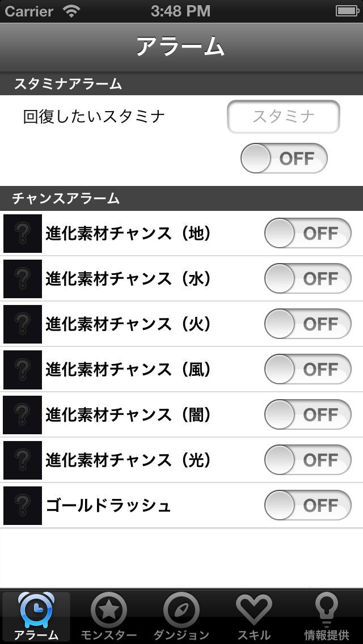Tap question mark icon beside 進化素材チャンス（火）
Screen dimensions: 363x644
click(x=23, y=324)
